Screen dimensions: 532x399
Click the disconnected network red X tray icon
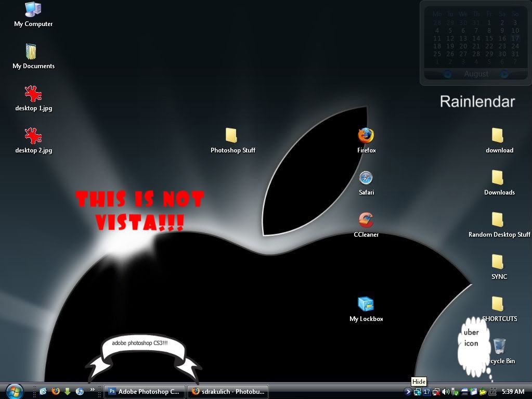pyautogui.click(x=436, y=392)
